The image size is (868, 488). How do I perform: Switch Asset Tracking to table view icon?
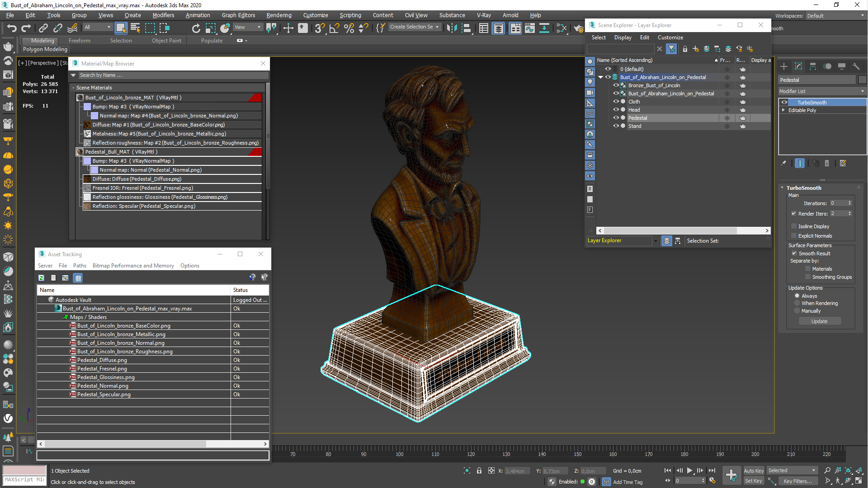[78, 278]
